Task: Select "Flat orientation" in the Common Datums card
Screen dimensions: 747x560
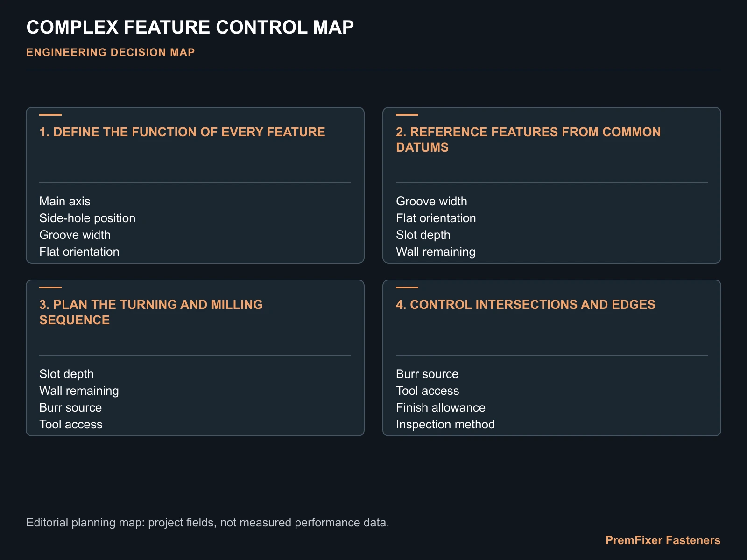Action: [436, 218]
